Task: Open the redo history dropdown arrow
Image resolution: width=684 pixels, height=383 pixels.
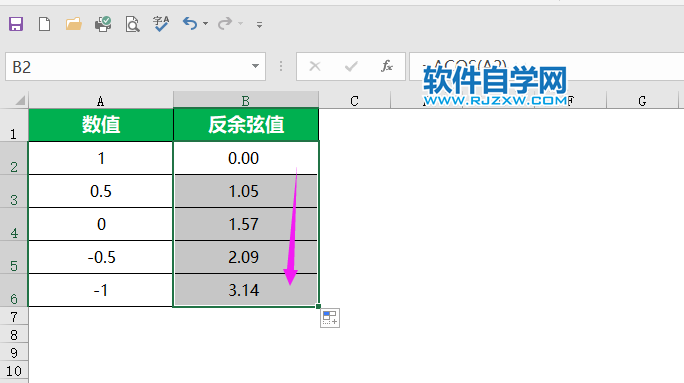Action: tap(240, 24)
